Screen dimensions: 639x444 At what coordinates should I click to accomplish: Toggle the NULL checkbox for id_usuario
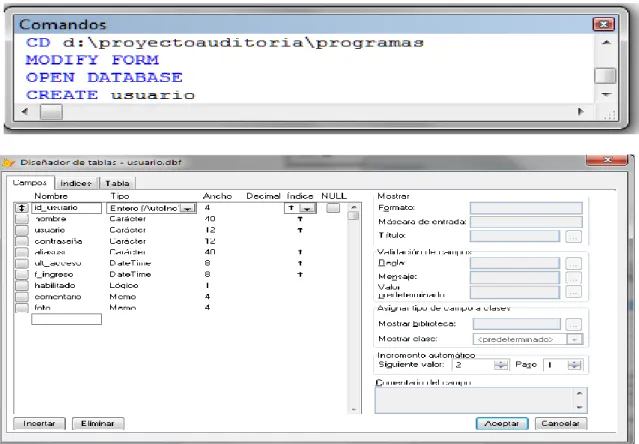[333, 208]
